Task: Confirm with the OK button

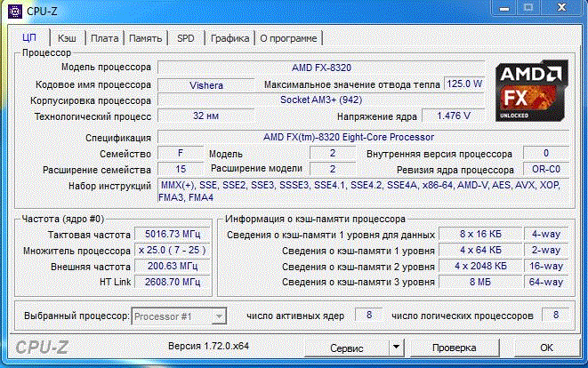Action: pyautogui.click(x=546, y=348)
